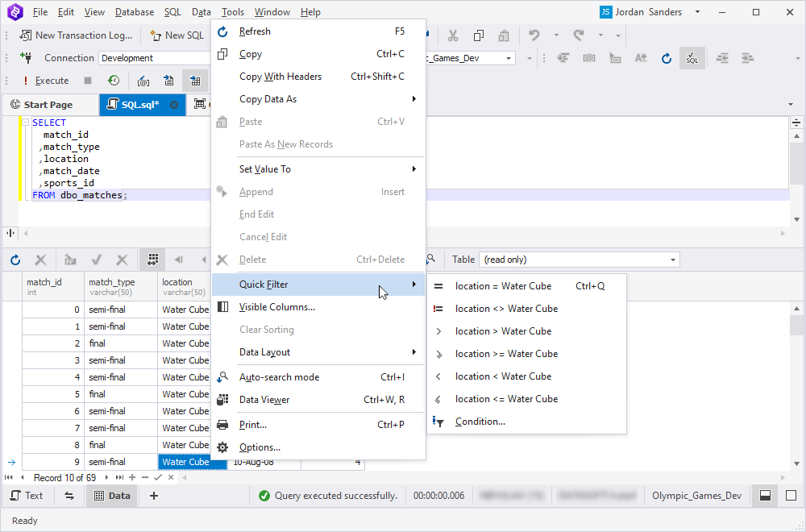
Task: Open the Database menu
Action: [x=134, y=12]
